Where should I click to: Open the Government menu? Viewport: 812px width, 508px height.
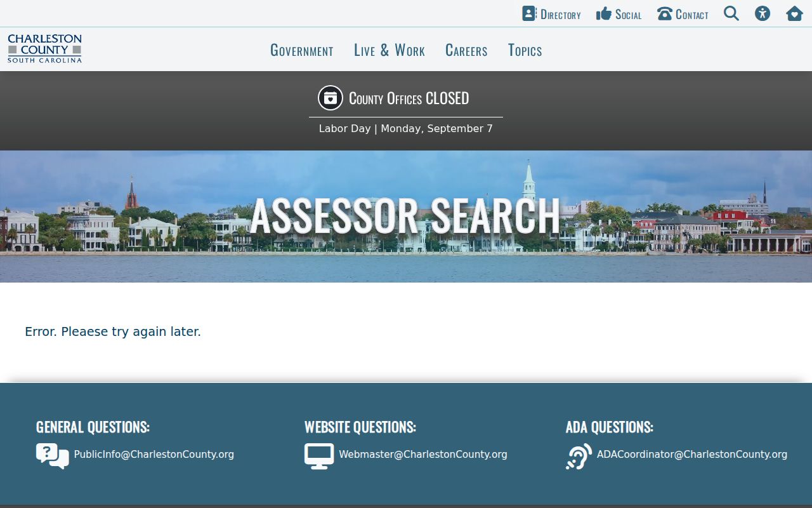click(x=302, y=50)
